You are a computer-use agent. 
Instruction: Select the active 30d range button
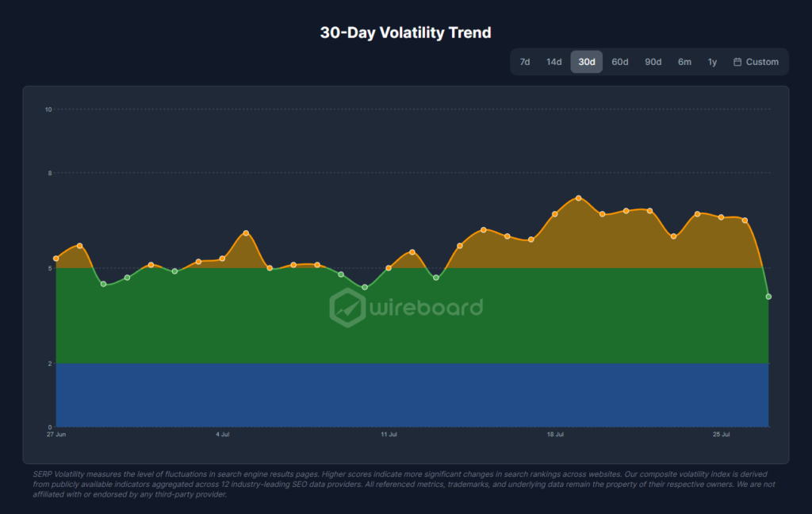point(586,62)
